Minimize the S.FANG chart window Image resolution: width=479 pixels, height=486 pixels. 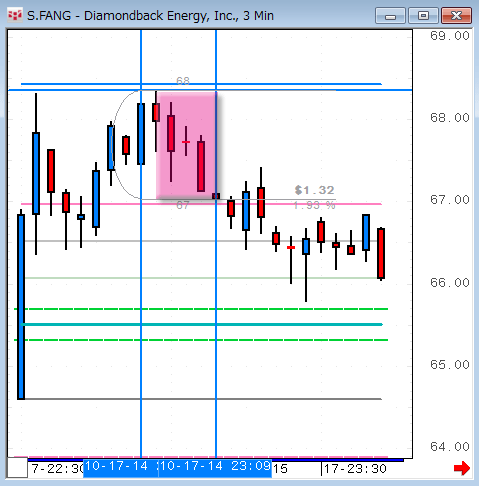[x=390, y=16]
